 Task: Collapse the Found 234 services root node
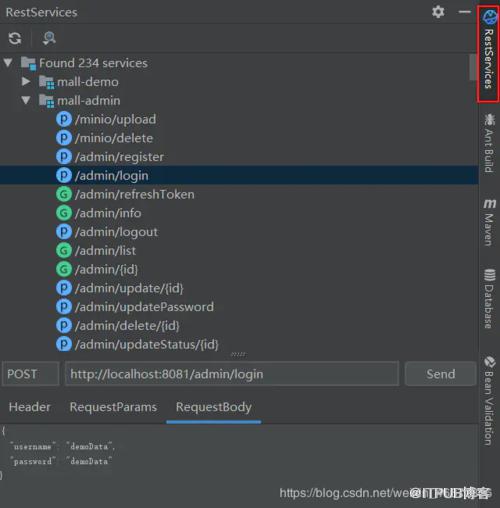[8, 63]
